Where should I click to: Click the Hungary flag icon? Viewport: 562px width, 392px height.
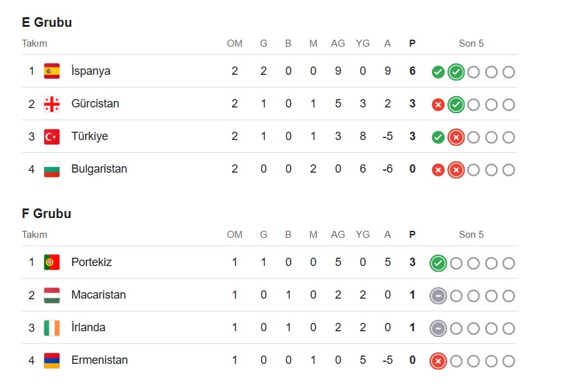[x=52, y=295]
